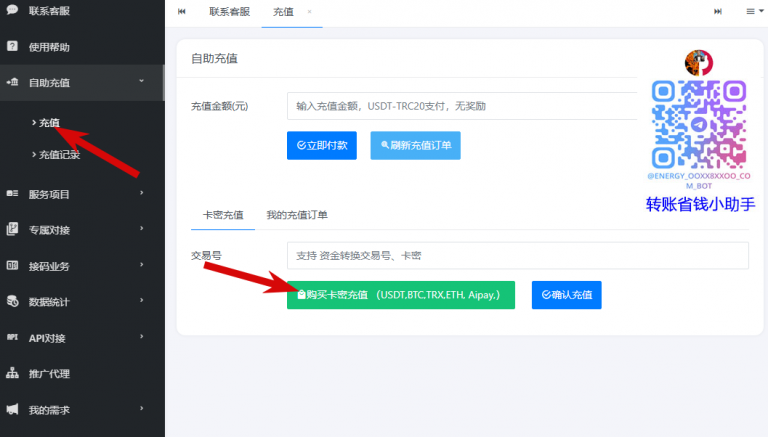Click the 联系客服 chat bubble icon
Viewport: 768px width, 437px height.
[x=12, y=10]
